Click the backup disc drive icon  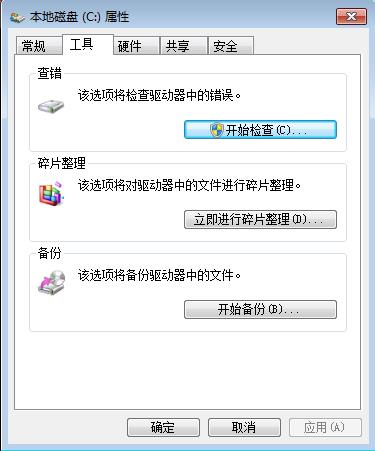pos(52,282)
